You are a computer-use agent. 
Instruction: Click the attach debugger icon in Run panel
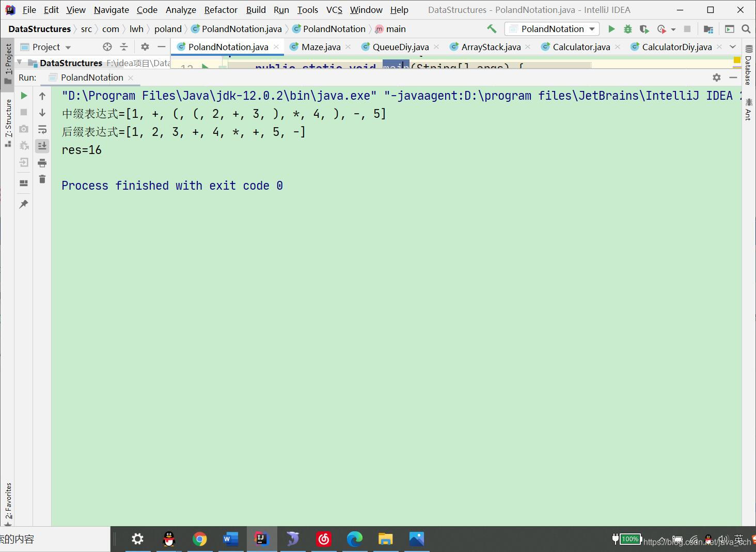coord(24,146)
